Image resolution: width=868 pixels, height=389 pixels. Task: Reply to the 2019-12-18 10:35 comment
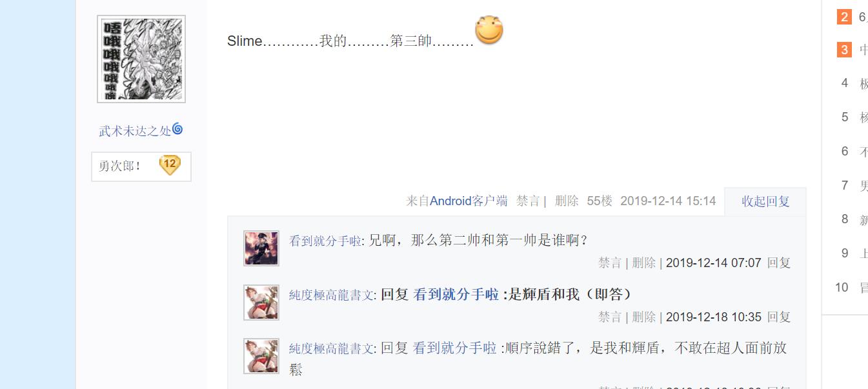click(x=778, y=317)
